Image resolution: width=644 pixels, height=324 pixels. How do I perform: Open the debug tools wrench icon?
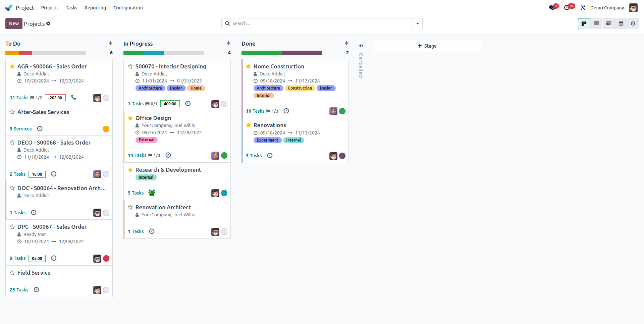pyautogui.click(x=583, y=8)
